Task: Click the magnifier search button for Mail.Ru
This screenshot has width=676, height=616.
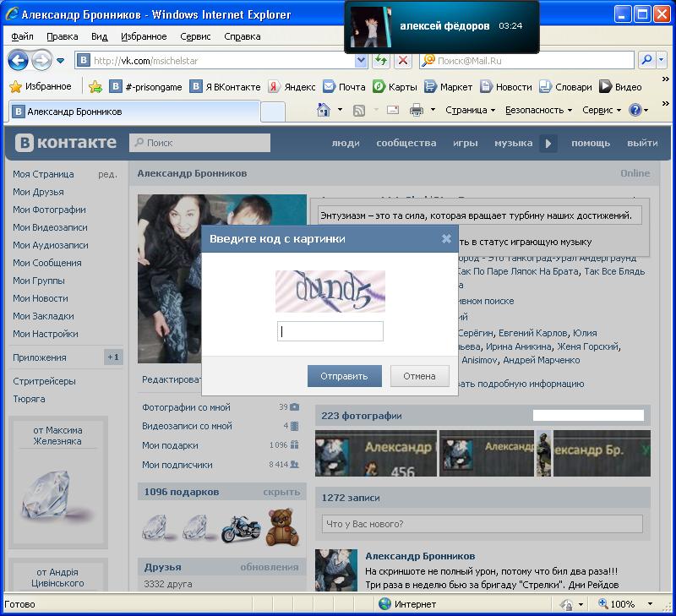Action: coord(646,60)
